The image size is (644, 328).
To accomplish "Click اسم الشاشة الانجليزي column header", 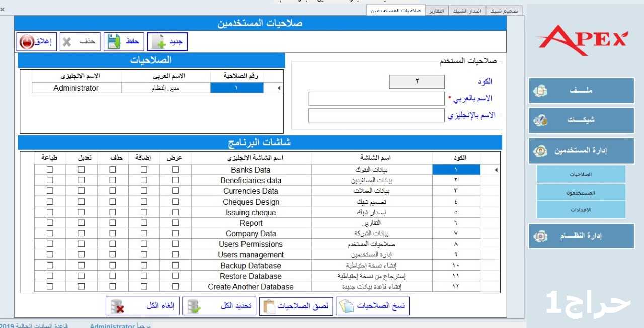I will [x=251, y=158].
